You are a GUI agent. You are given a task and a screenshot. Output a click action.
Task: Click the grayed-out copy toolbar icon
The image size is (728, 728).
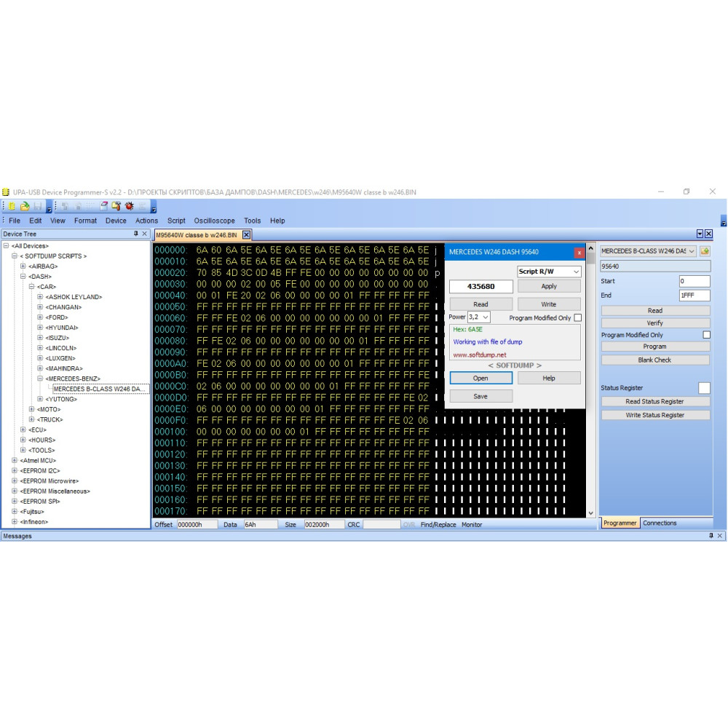click(65, 206)
